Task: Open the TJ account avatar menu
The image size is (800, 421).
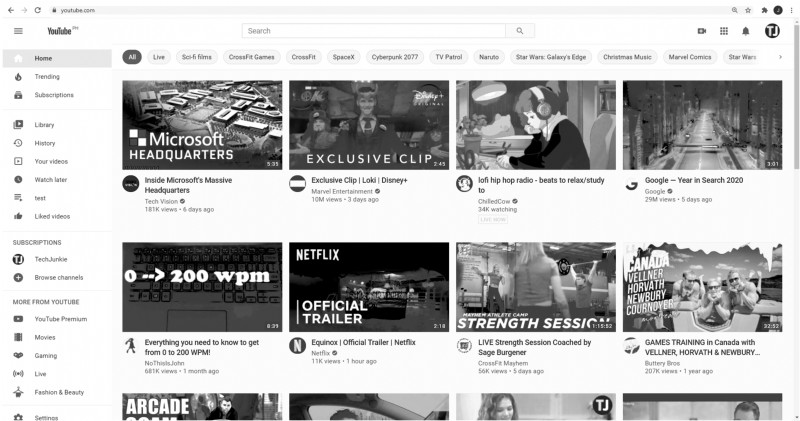Action: 772,31
